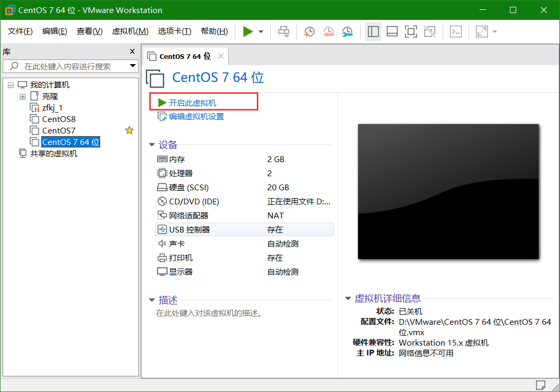Click the description text input area
The height and width of the screenshot is (392, 560).
[x=210, y=313]
